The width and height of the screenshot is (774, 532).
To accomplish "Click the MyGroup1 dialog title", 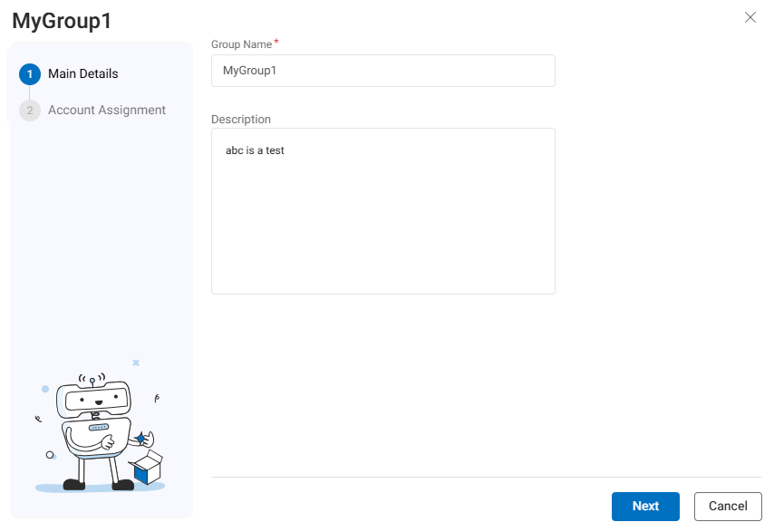I will tap(62, 21).
